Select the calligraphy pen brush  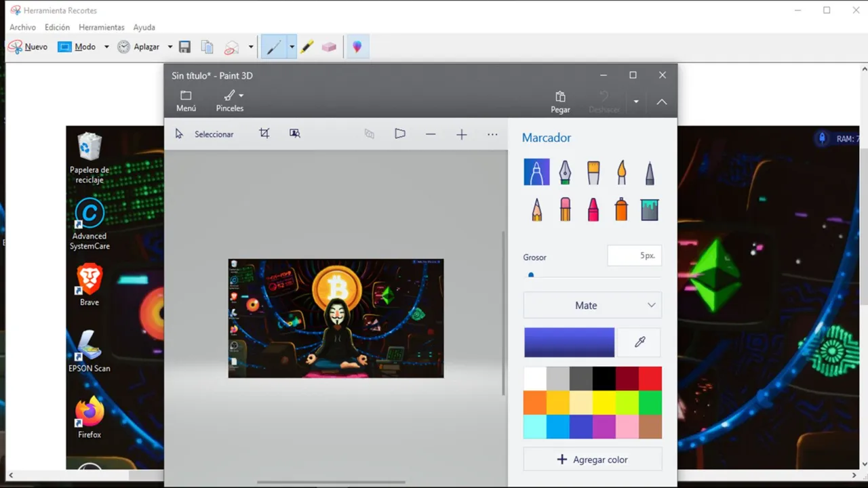pyautogui.click(x=565, y=172)
